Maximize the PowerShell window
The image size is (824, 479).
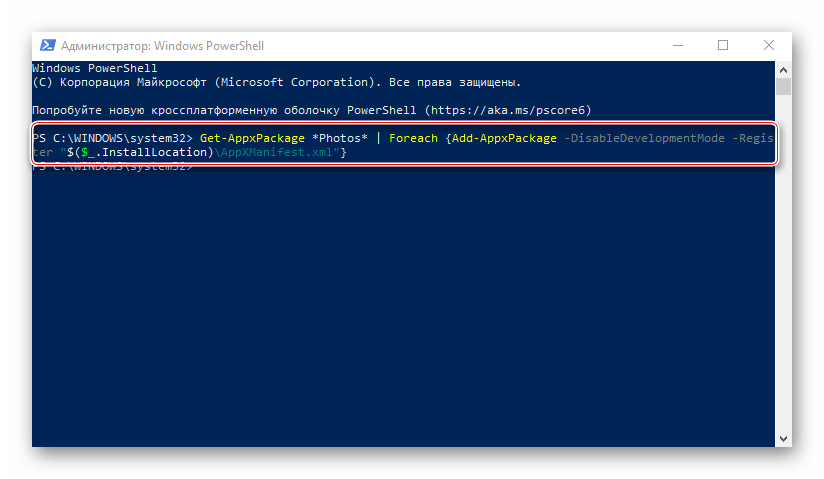coord(723,46)
